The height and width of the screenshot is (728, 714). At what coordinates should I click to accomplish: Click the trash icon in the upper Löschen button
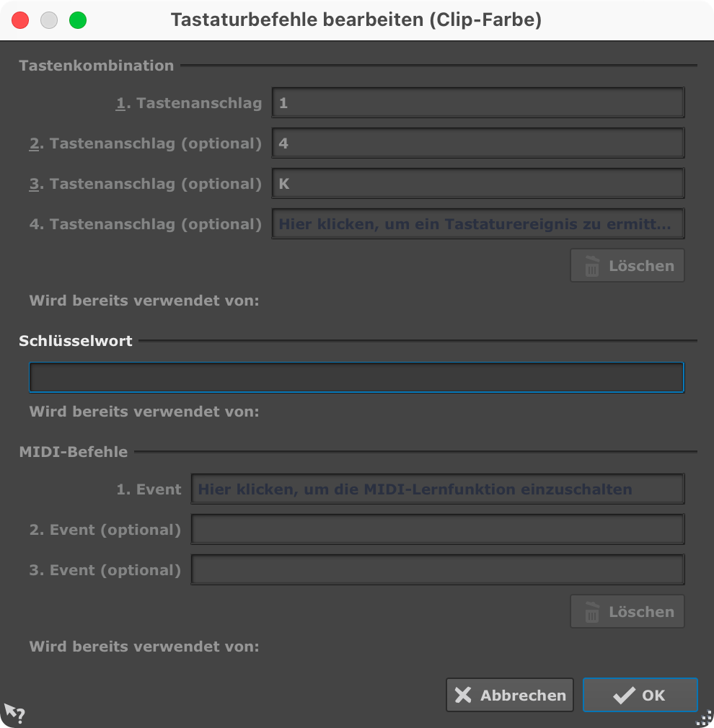[x=591, y=266]
